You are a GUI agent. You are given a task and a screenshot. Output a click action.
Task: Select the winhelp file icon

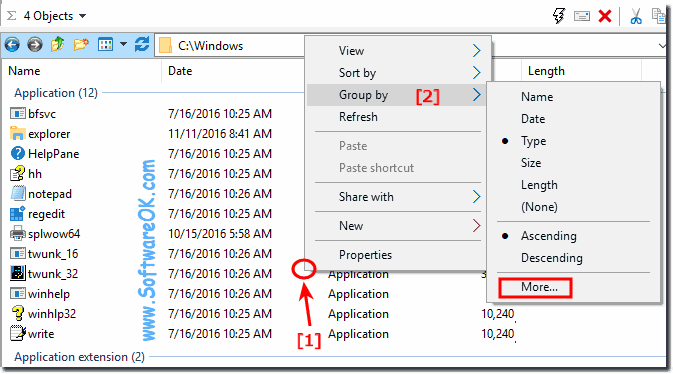(x=18, y=293)
